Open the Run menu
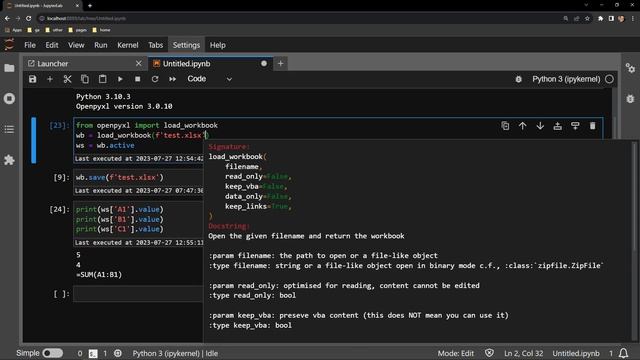The width and height of the screenshot is (640, 360). click(101, 45)
